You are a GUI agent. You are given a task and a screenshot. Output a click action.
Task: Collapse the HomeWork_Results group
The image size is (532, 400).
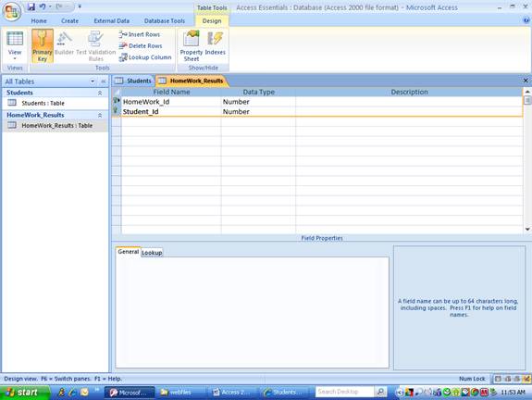click(x=100, y=116)
